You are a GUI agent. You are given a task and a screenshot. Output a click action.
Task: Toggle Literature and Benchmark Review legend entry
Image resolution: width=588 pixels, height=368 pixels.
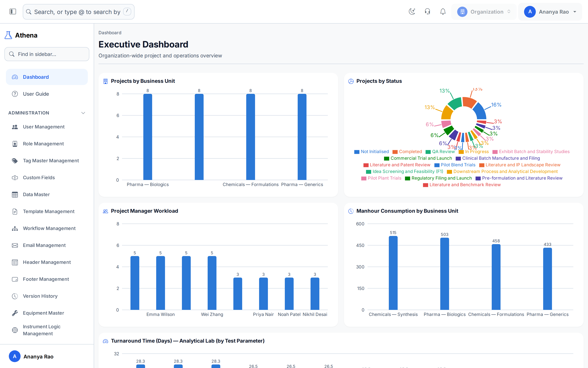462,185
